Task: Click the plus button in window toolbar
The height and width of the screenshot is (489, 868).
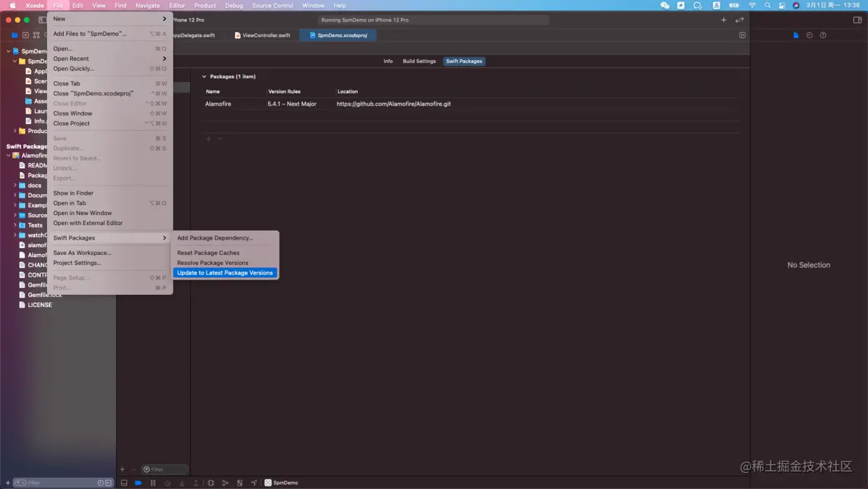Action: [x=724, y=20]
